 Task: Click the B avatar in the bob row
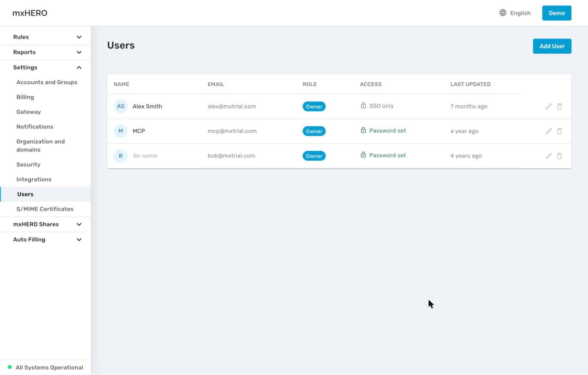(x=120, y=156)
